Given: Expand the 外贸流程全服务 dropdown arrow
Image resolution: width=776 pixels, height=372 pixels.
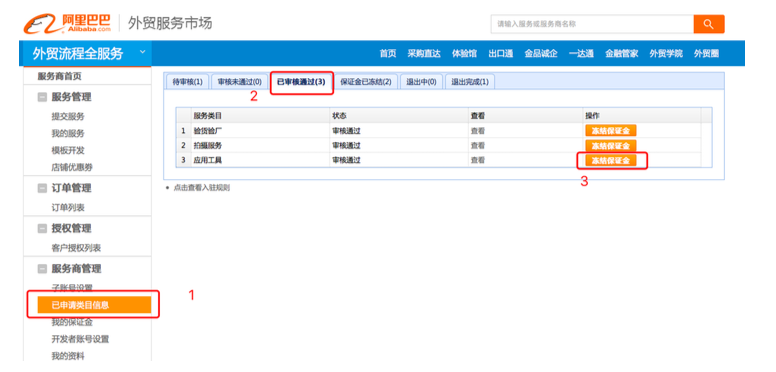Looking at the screenshot, I should point(143,52).
